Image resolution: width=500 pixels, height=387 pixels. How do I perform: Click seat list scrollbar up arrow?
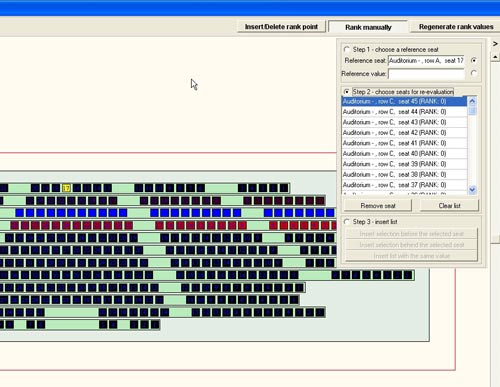pos(472,101)
